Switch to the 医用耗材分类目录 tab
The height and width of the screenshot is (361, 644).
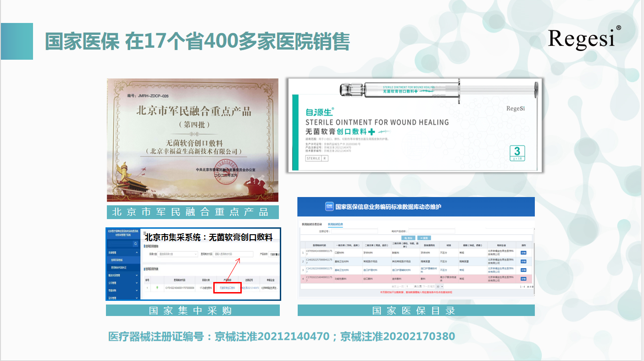(312, 224)
